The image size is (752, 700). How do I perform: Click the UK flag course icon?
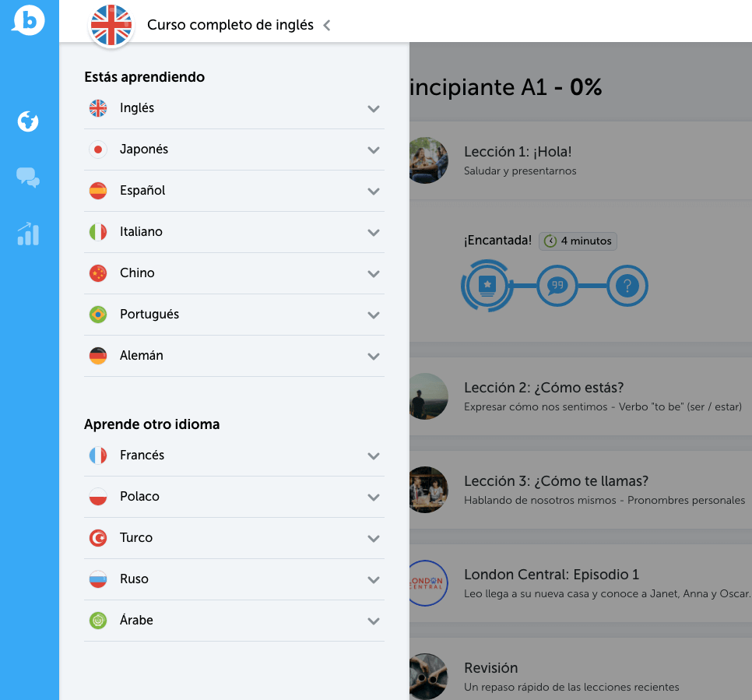[112, 25]
